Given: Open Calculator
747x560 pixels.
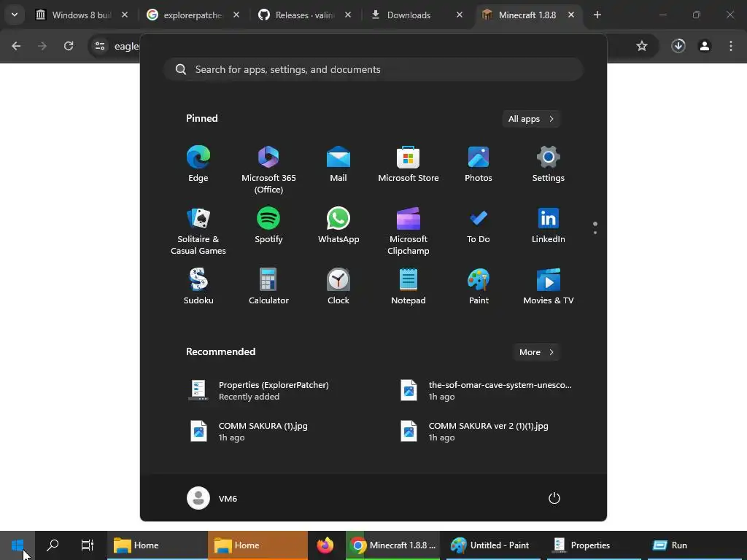Looking at the screenshot, I should (268, 286).
